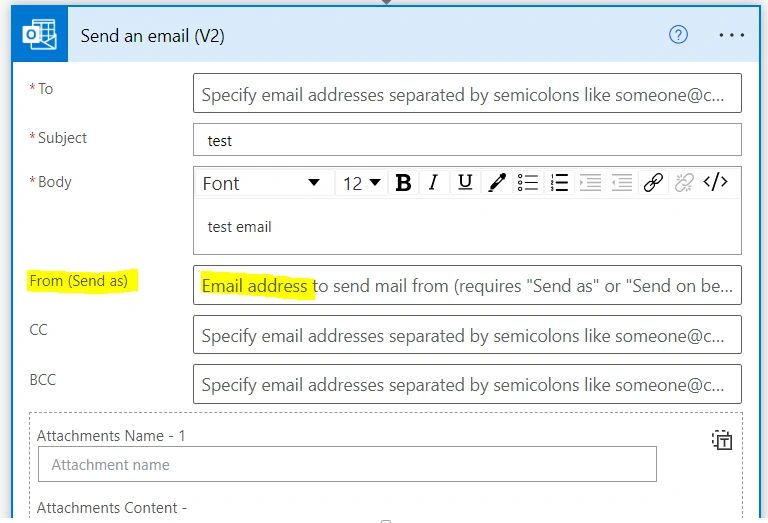Click into the BCC addresses field
This screenshot has width=768, height=523.
coord(467,384)
